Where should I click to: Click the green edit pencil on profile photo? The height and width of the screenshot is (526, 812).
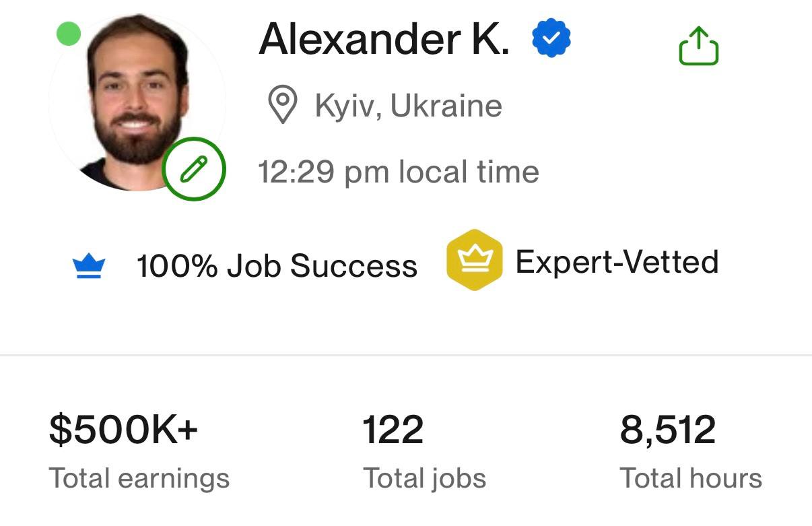point(193,169)
